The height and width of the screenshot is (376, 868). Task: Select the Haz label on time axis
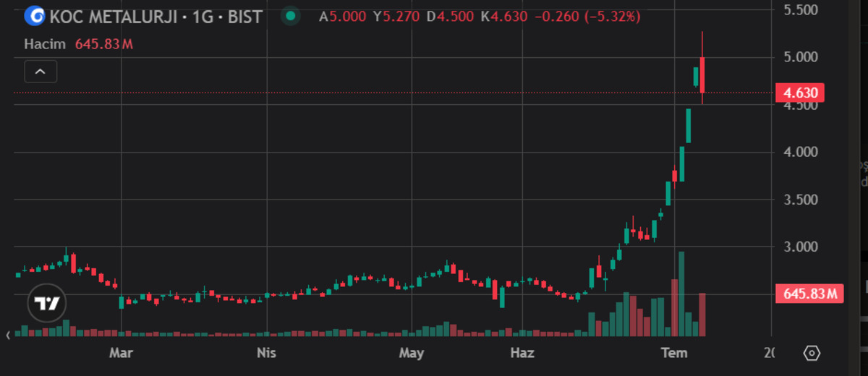[522, 354]
